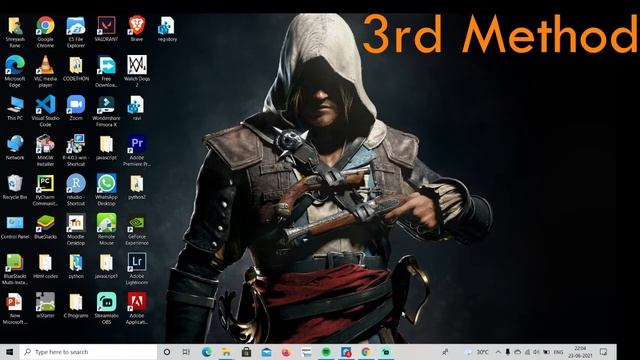This screenshot has height=360, width=640.
Task: Click the 'Type here to search' box
Action: click(88, 352)
